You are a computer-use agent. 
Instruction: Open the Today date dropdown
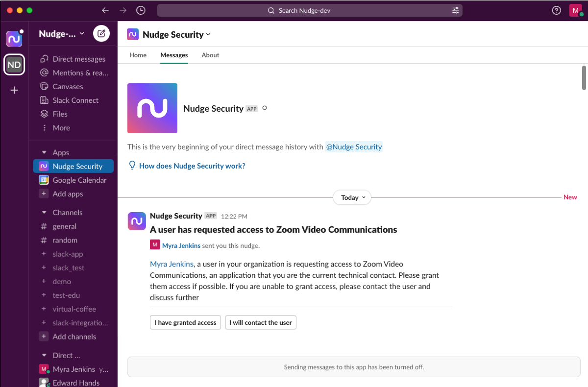tap(352, 197)
